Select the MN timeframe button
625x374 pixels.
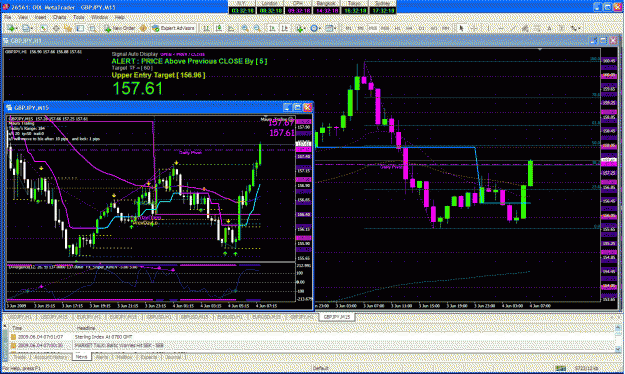(x=446, y=28)
